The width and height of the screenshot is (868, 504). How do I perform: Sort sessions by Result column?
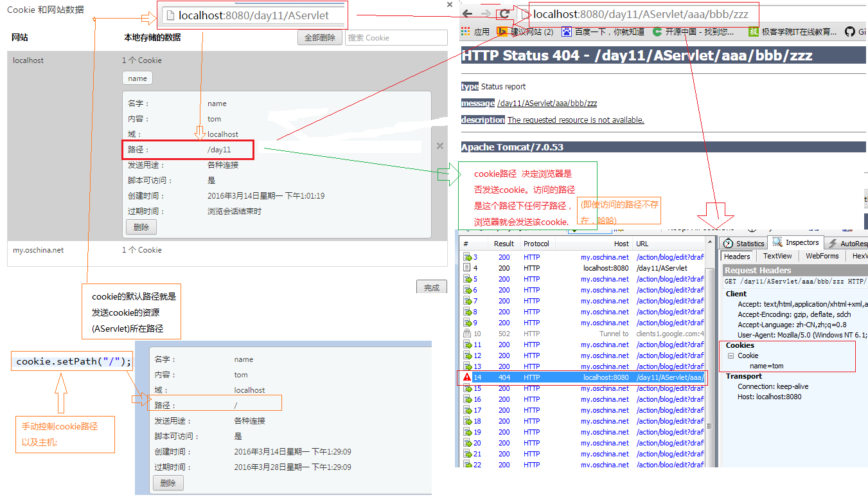click(504, 244)
